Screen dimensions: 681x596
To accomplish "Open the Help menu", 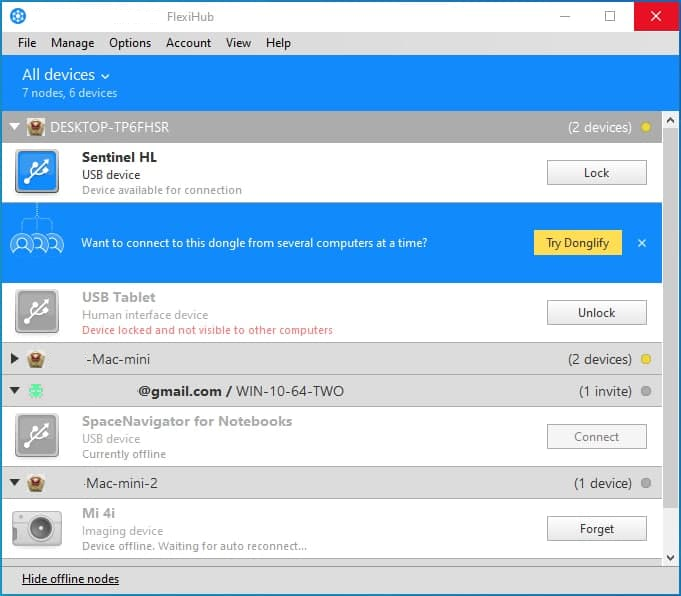I will pos(278,43).
